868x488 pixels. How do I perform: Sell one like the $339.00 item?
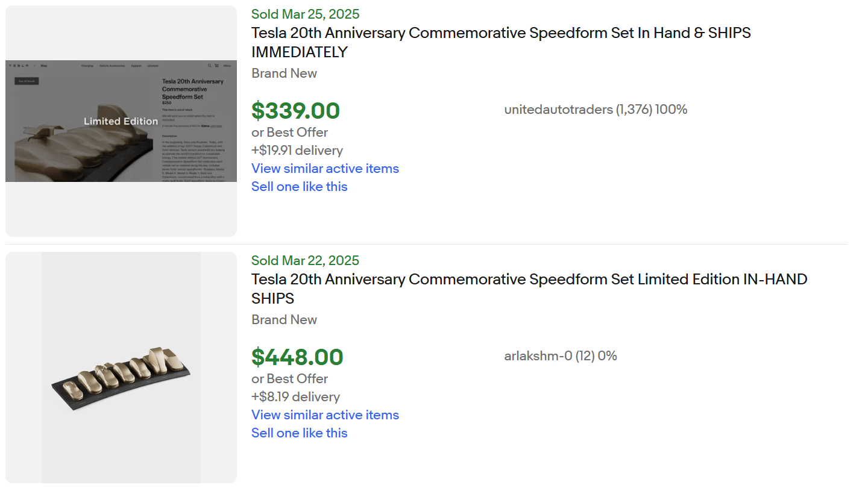(x=300, y=187)
